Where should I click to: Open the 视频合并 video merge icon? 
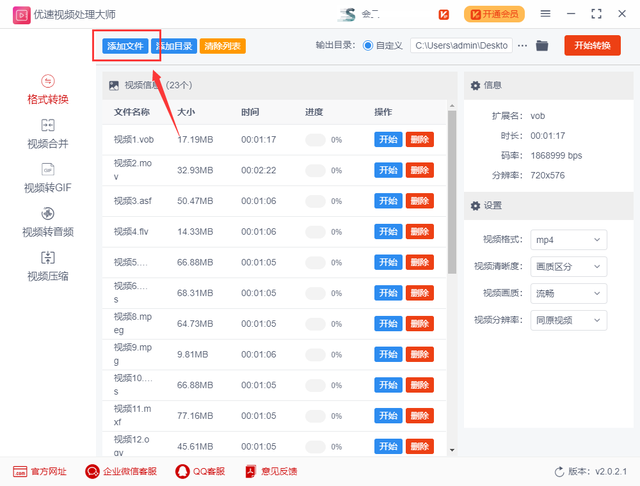pos(48,125)
